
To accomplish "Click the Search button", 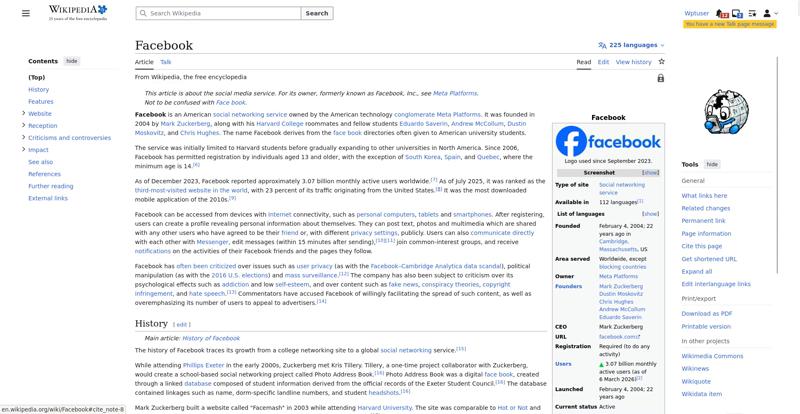I will (x=316, y=13).
